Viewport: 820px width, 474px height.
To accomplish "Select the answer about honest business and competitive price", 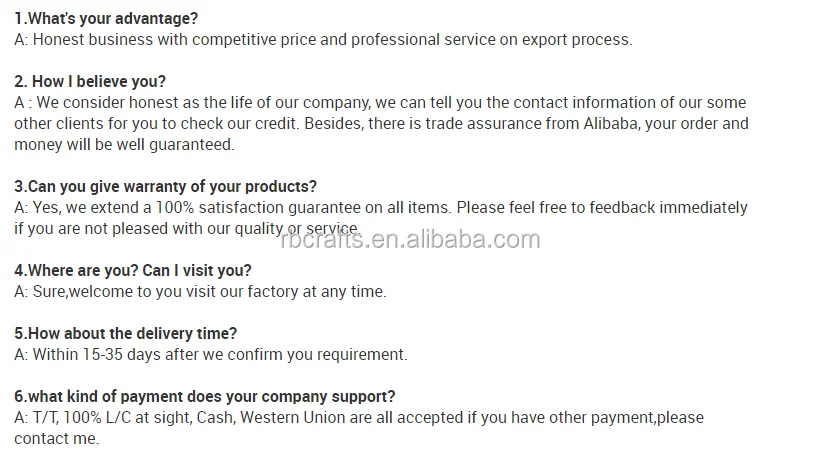I will coord(322,40).
